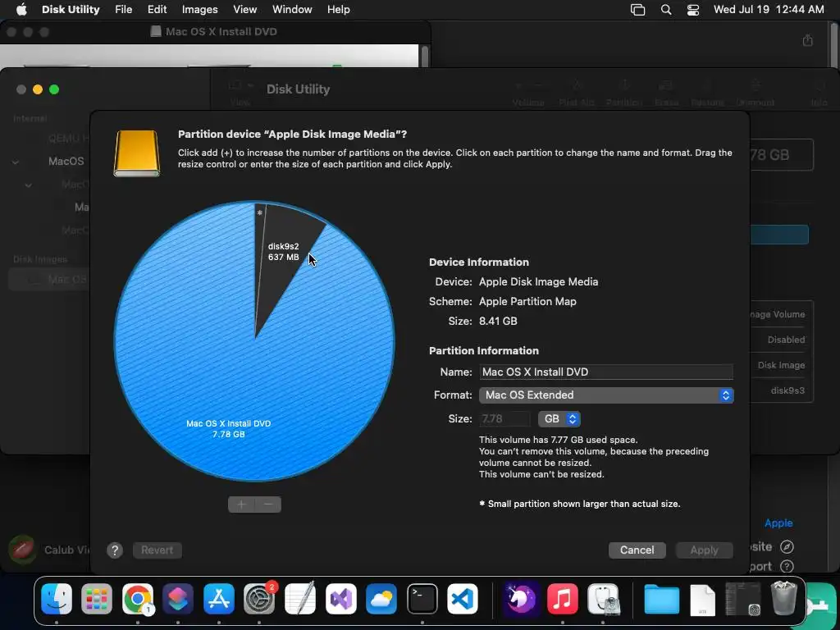Open the Apple menu
Screen dimensions: 840x630
(x=21, y=10)
